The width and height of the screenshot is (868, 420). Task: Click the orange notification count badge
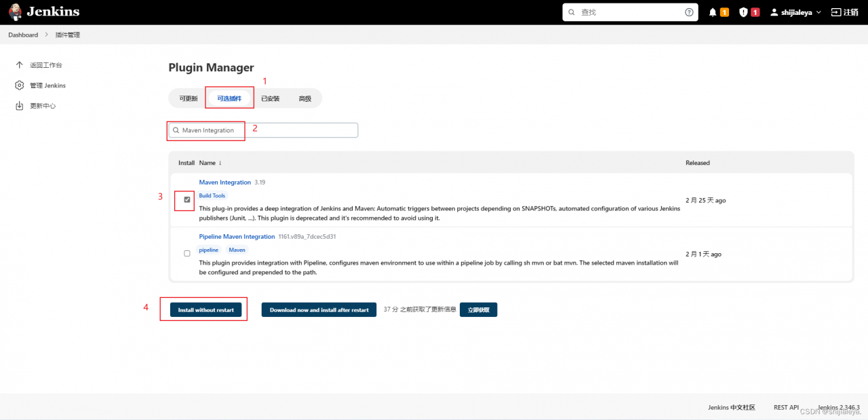[x=724, y=12]
